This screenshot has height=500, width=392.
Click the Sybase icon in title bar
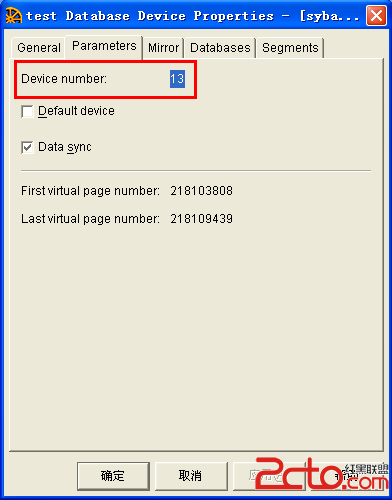pos(14,16)
